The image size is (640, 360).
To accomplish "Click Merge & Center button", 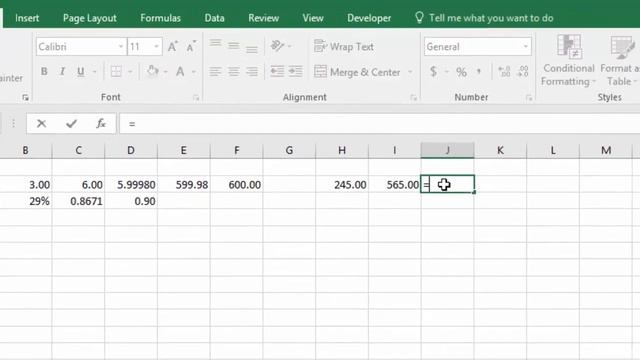I will coord(358,72).
